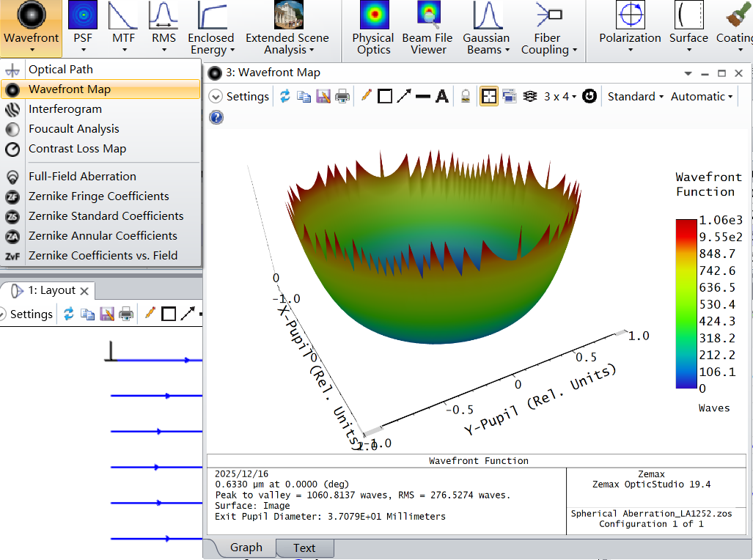Open the Wavefront Map window options arrow
Screen dimensions: 753x560
(x=688, y=73)
